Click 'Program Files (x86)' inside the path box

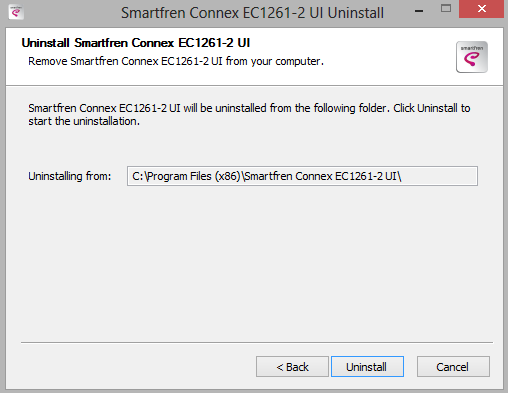coord(193,176)
